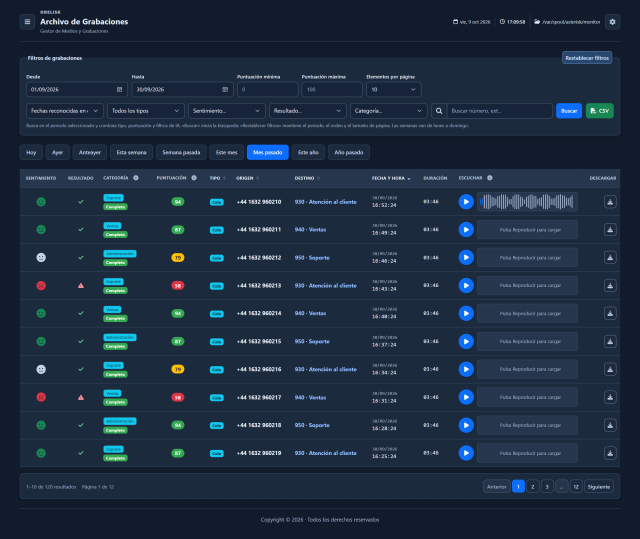Download recording from +44 1632 960211

click(x=610, y=230)
